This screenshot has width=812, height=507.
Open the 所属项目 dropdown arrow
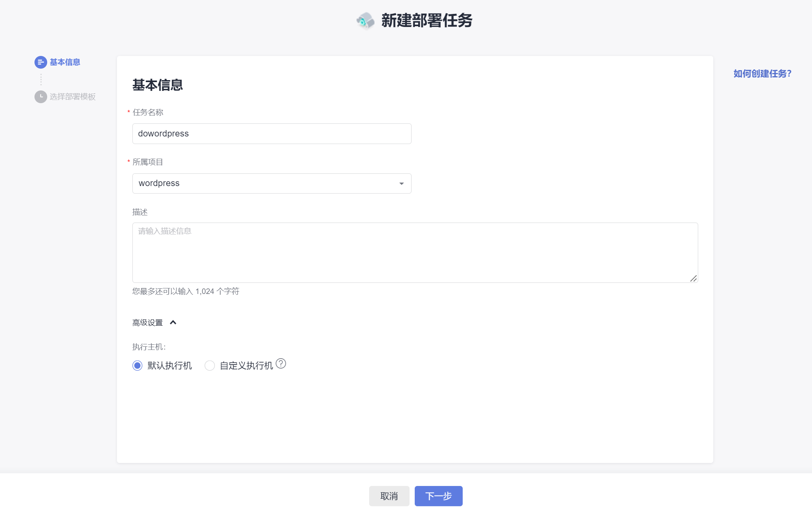pos(401,183)
